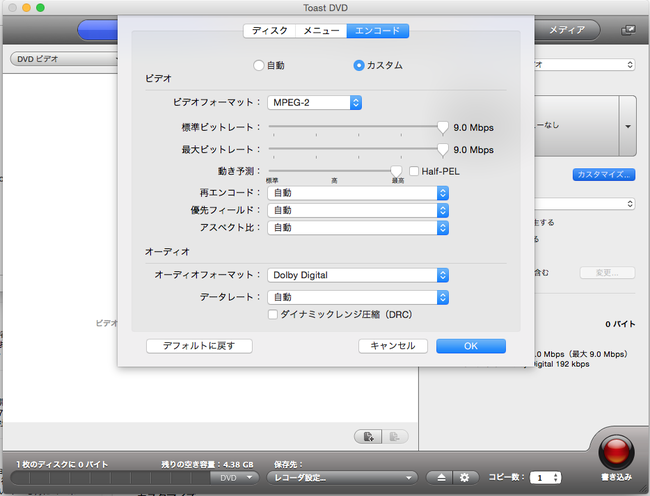Viewport: 650px width, 496px height.
Task: Click the オーディオ section heading
Action: [x=167, y=252]
